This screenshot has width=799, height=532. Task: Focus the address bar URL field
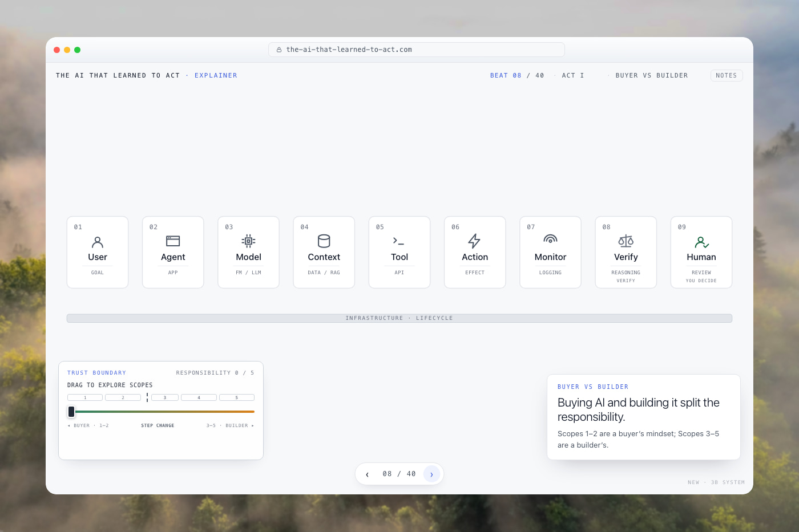coord(417,50)
